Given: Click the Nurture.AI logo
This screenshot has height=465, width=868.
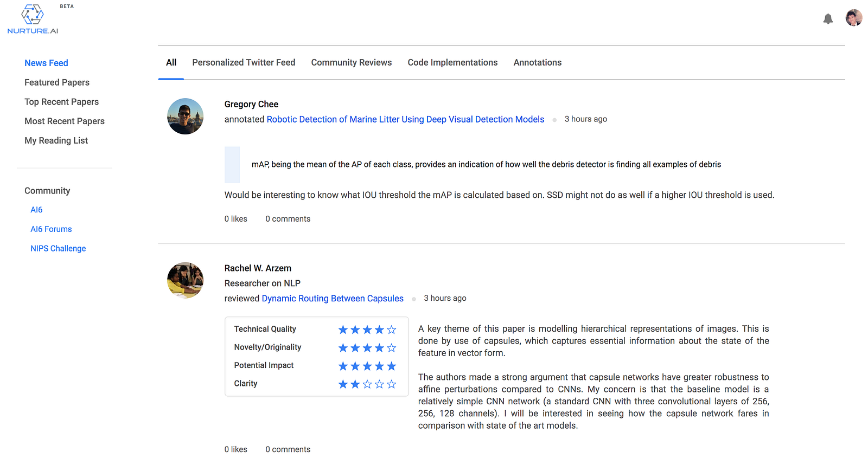Looking at the screenshot, I should [x=33, y=20].
